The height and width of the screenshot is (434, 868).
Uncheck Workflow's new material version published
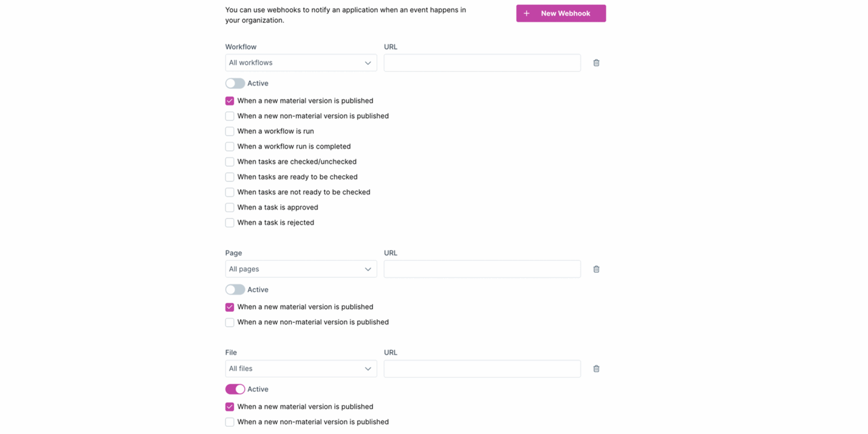tap(229, 101)
